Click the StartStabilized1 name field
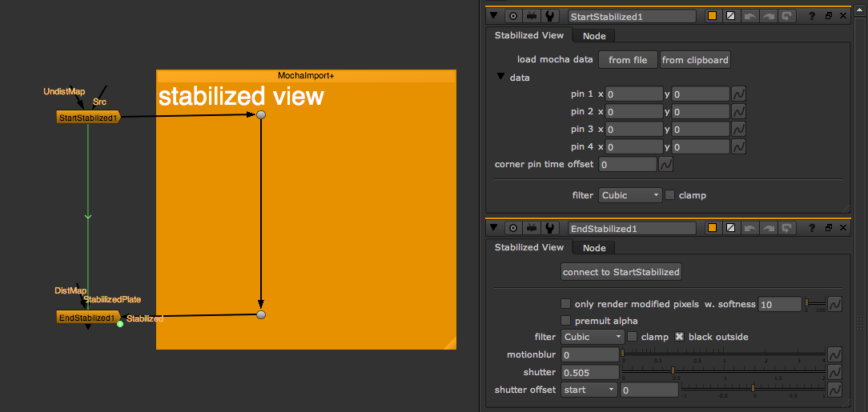Screen dimensions: 868x412 (x=632, y=16)
